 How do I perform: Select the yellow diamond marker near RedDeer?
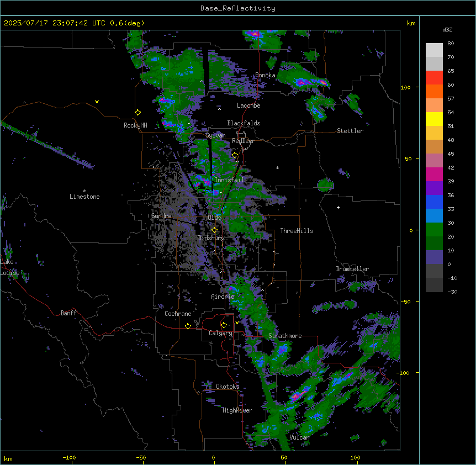(x=235, y=155)
